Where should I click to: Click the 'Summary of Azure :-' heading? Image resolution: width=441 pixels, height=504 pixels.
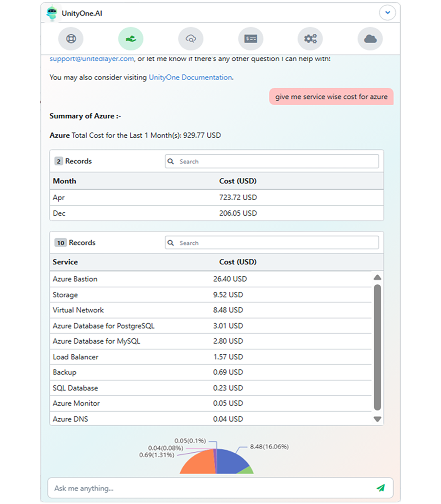[x=85, y=116]
